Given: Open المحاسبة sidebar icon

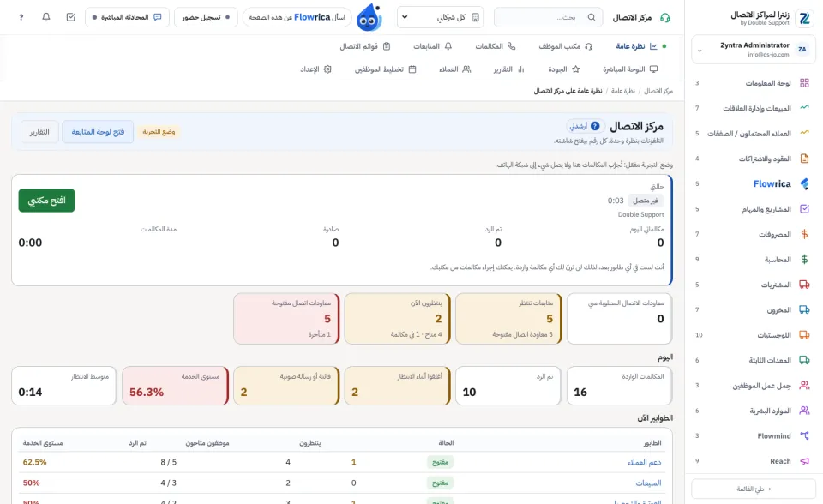Looking at the screenshot, I should coord(804,260).
